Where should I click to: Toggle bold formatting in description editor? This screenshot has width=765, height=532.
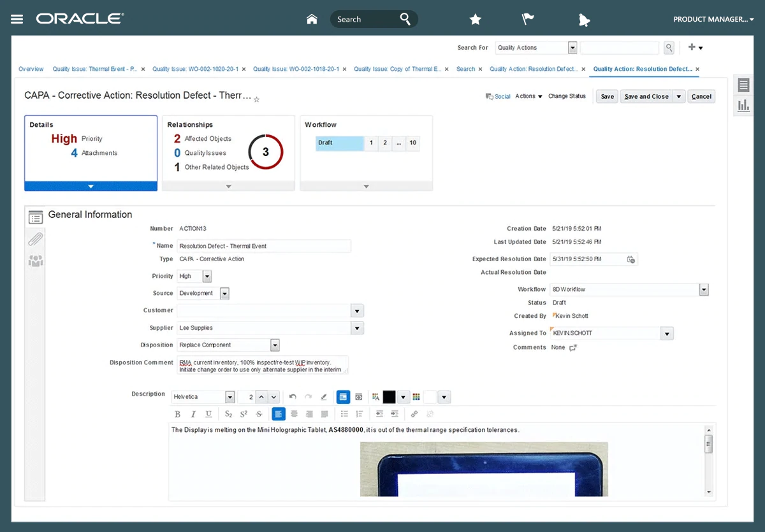pos(178,414)
